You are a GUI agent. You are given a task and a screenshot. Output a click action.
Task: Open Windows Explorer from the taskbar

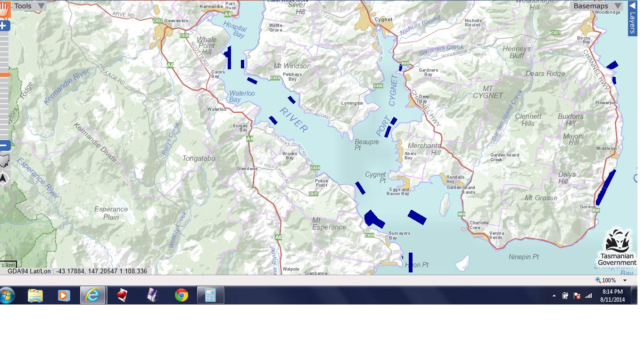[x=35, y=296]
